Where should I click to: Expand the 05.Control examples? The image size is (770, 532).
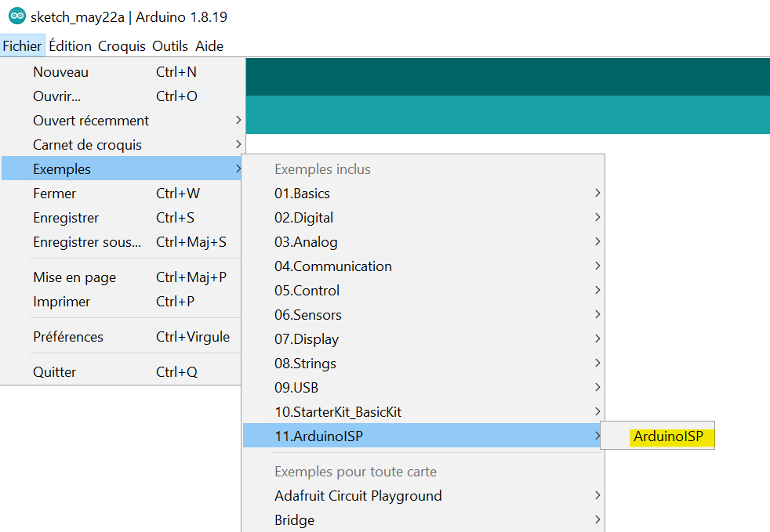pos(423,291)
